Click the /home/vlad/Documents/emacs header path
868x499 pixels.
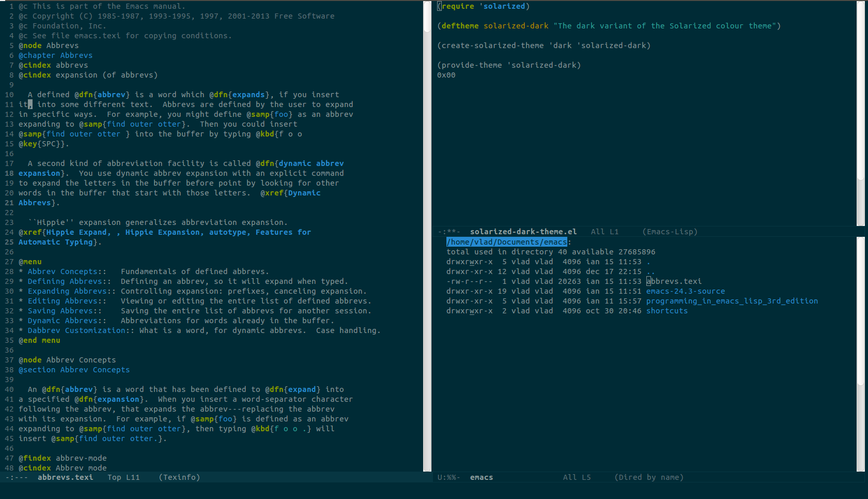pyautogui.click(x=507, y=242)
